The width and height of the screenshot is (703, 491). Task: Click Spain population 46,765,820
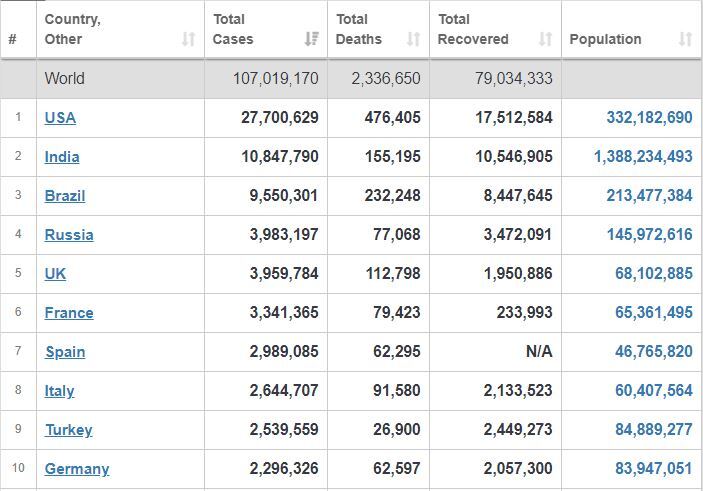tap(654, 352)
